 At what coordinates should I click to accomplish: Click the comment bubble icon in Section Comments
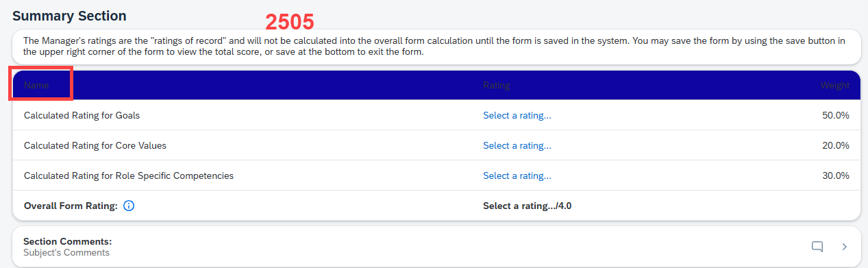[817, 247]
